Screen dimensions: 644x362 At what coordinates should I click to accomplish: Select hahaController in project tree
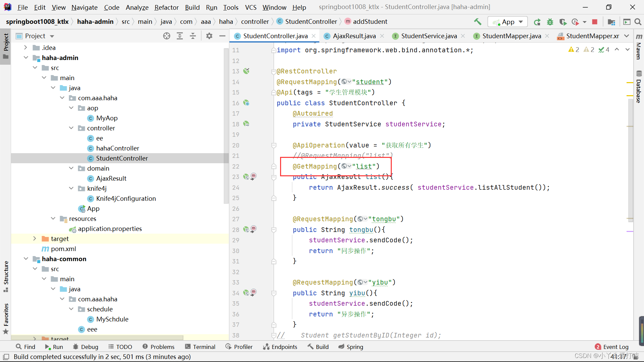pos(117,148)
